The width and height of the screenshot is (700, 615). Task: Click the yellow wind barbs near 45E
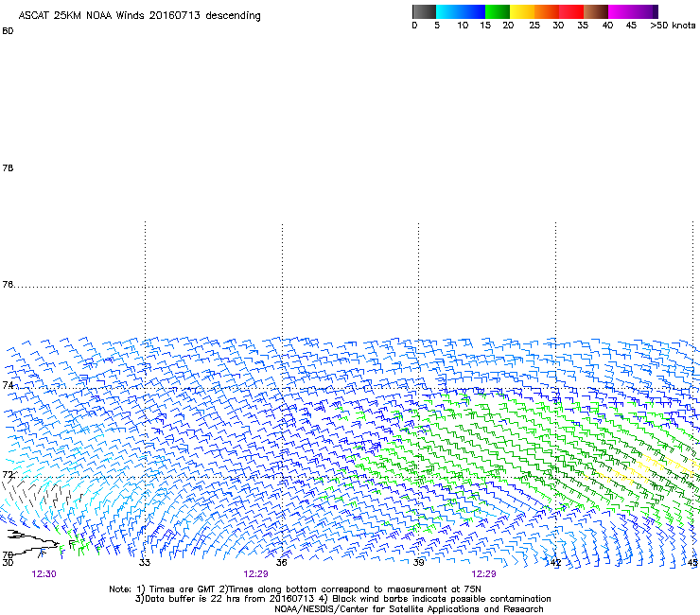click(643, 469)
